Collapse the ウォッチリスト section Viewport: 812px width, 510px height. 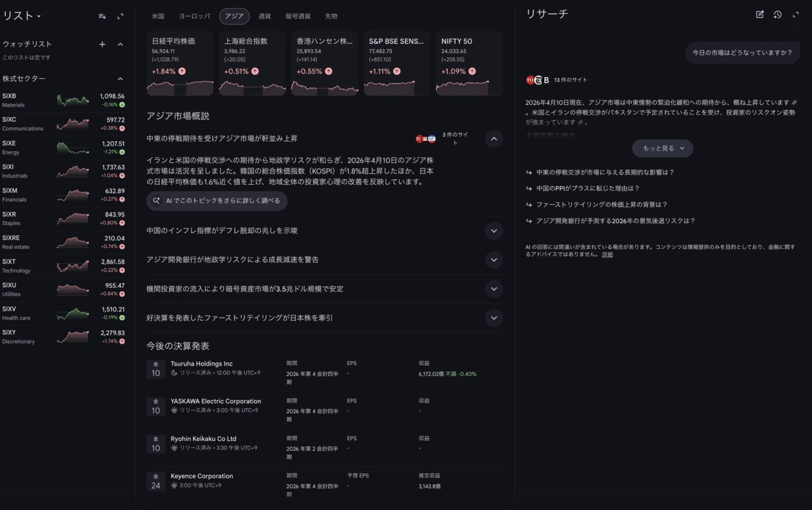pyautogui.click(x=121, y=44)
